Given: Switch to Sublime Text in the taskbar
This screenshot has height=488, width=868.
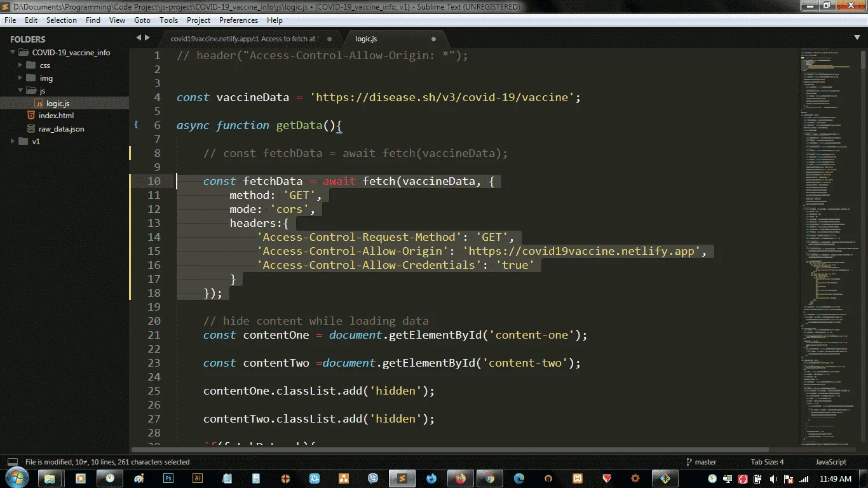Looking at the screenshot, I should click(402, 478).
